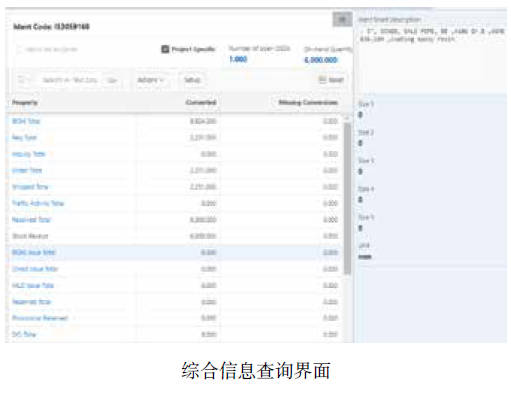This screenshot has width=511, height=393.
Task: Click the Setup button
Action: 192,80
